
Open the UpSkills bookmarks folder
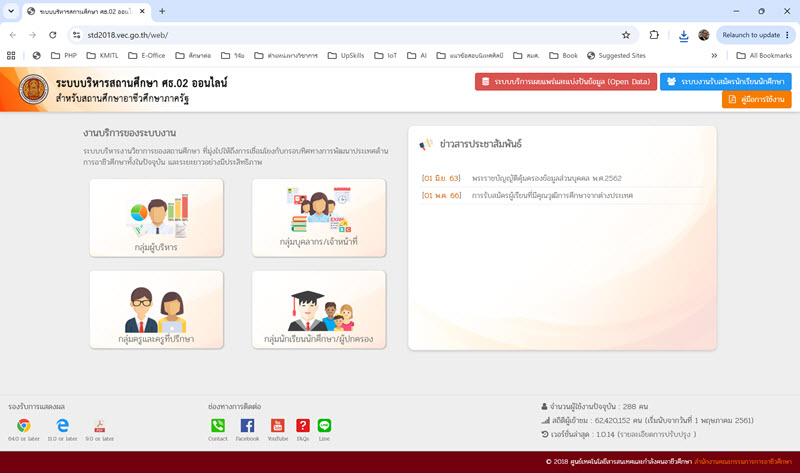346,55
